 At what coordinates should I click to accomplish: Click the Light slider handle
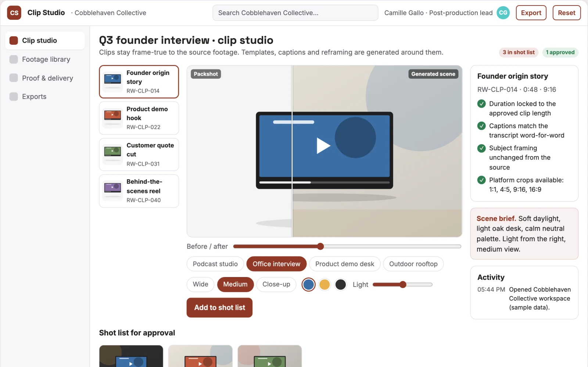(x=403, y=284)
